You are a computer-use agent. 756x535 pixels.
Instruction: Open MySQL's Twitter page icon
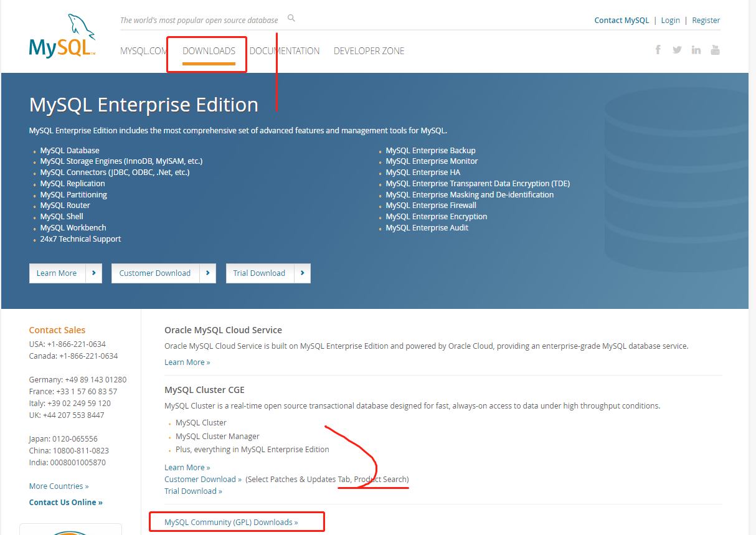tap(677, 50)
